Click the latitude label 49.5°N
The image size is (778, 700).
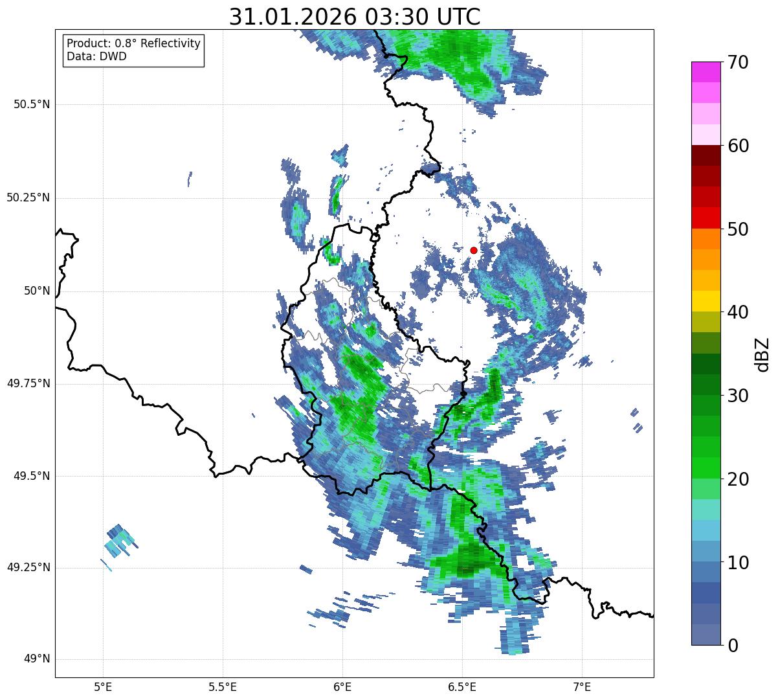click(x=32, y=476)
